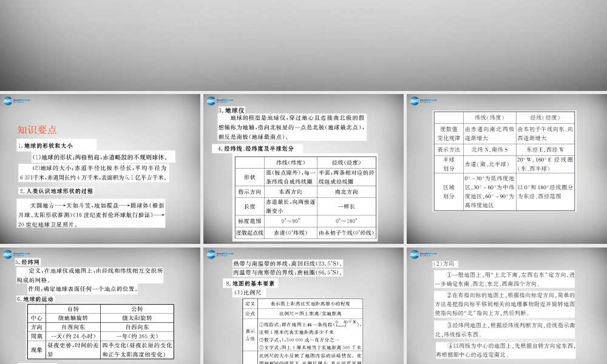
Task: Click the 一年(约365天) cell
Action: click(x=137, y=336)
